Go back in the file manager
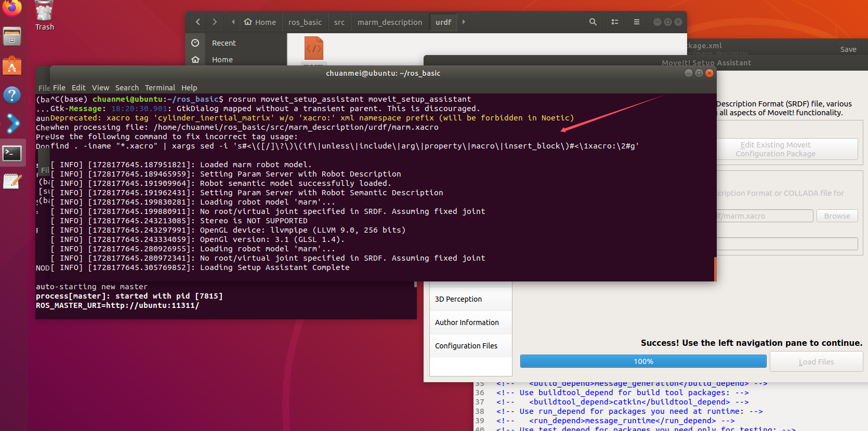This screenshot has width=868, height=431. pos(198,22)
